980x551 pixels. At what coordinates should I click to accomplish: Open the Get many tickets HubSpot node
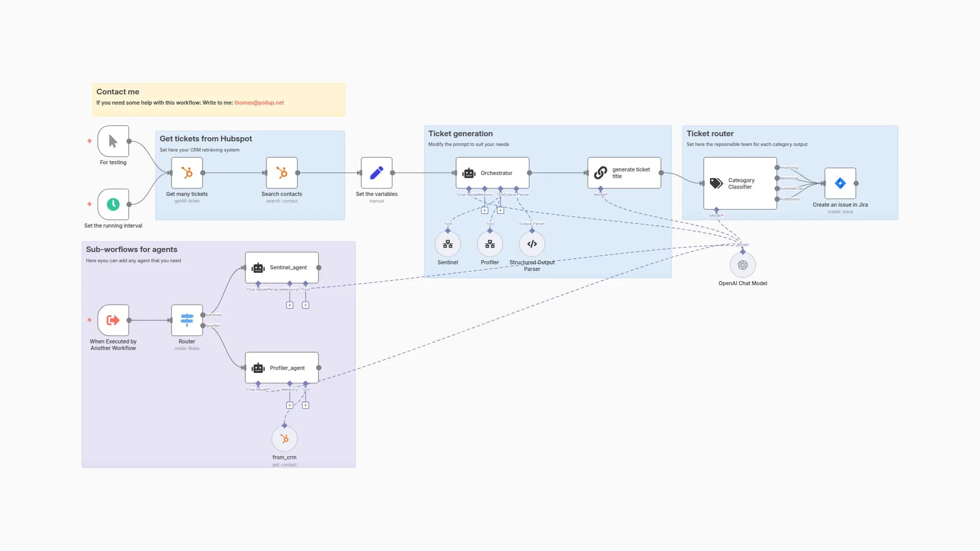187,173
